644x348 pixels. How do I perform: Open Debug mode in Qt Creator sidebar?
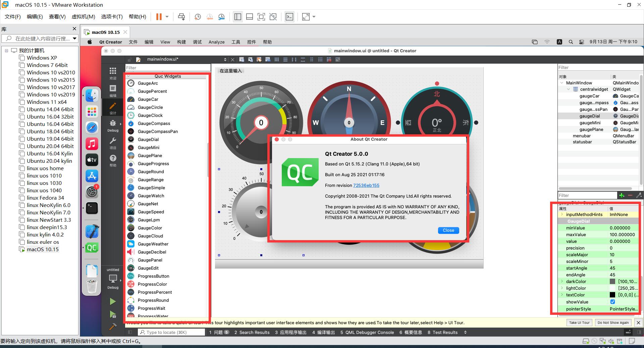tap(113, 126)
